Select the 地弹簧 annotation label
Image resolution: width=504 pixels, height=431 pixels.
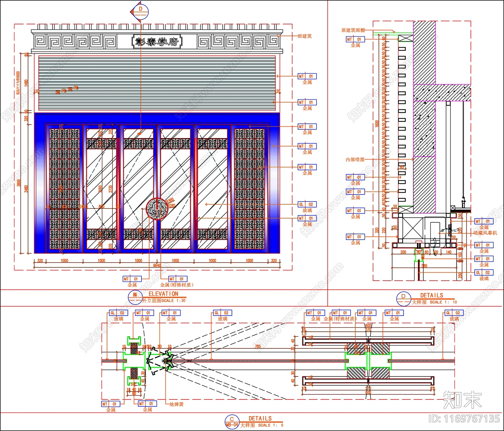tap(176, 404)
